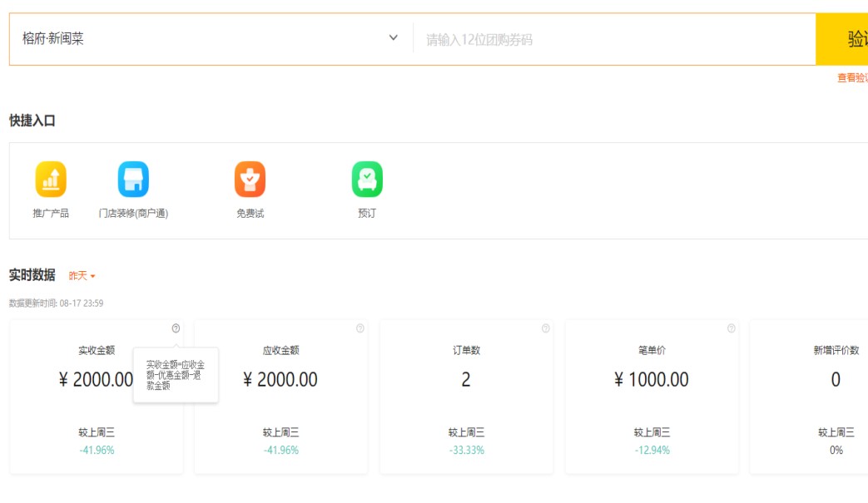
Task: Click help icon on 订单数 card
Action: click(x=546, y=328)
